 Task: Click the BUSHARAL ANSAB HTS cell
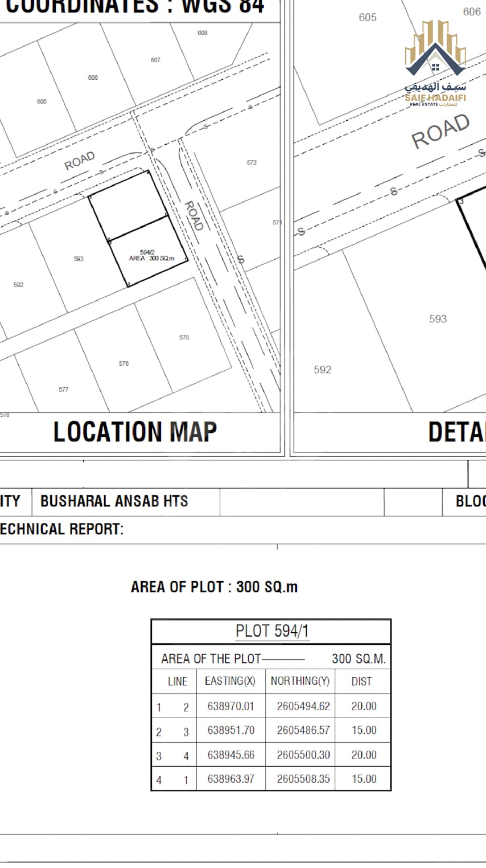coord(114,501)
